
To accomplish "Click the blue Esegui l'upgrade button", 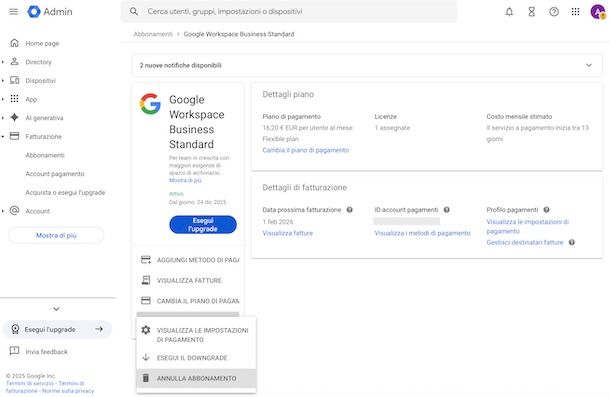I will tap(203, 225).
